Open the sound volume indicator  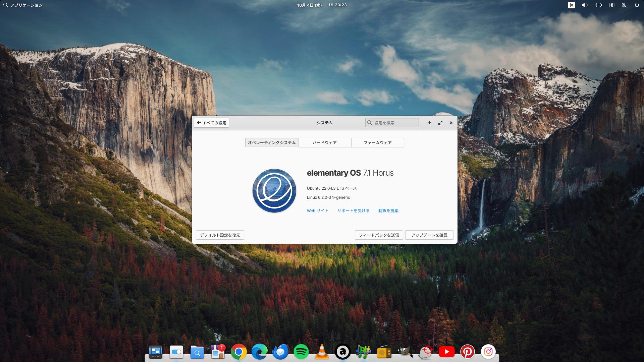tap(585, 5)
